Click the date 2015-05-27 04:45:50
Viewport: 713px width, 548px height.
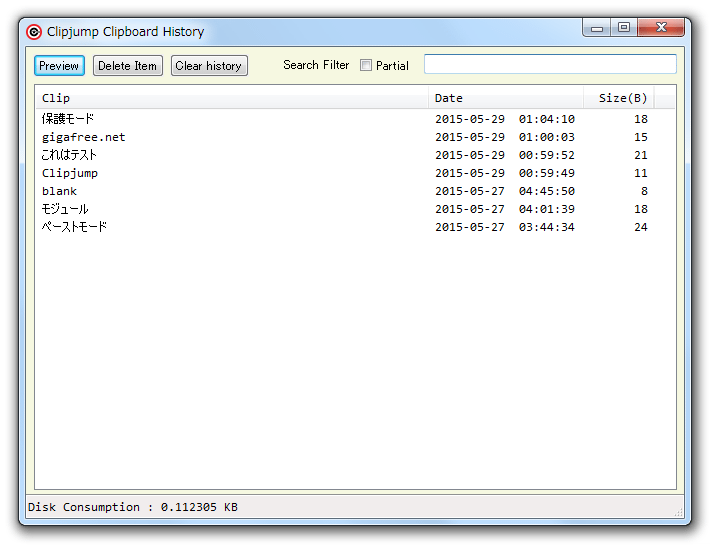point(505,191)
